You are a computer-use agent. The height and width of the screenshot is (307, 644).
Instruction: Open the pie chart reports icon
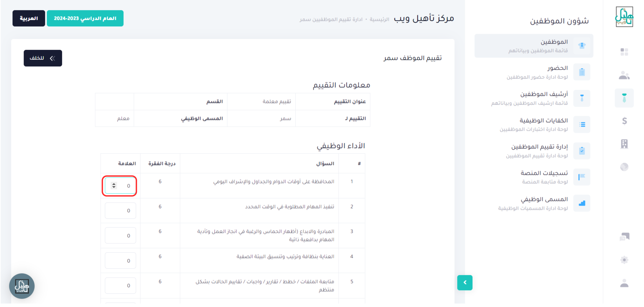(x=624, y=167)
